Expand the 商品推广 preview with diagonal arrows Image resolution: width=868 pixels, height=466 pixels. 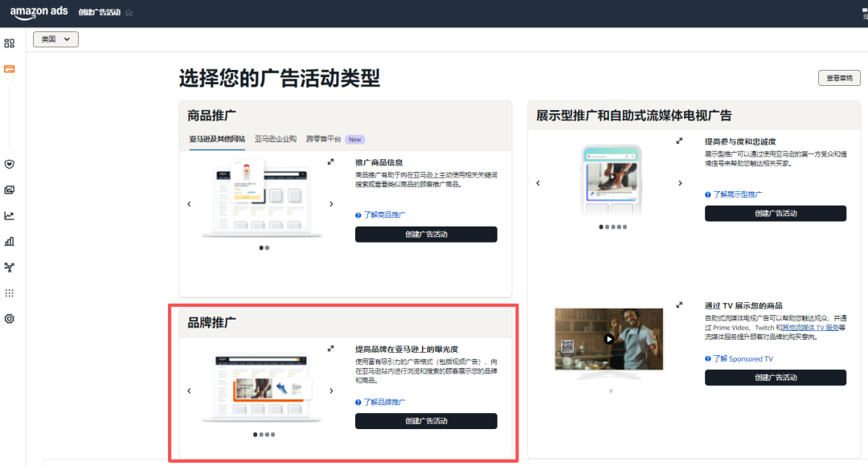pos(330,161)
